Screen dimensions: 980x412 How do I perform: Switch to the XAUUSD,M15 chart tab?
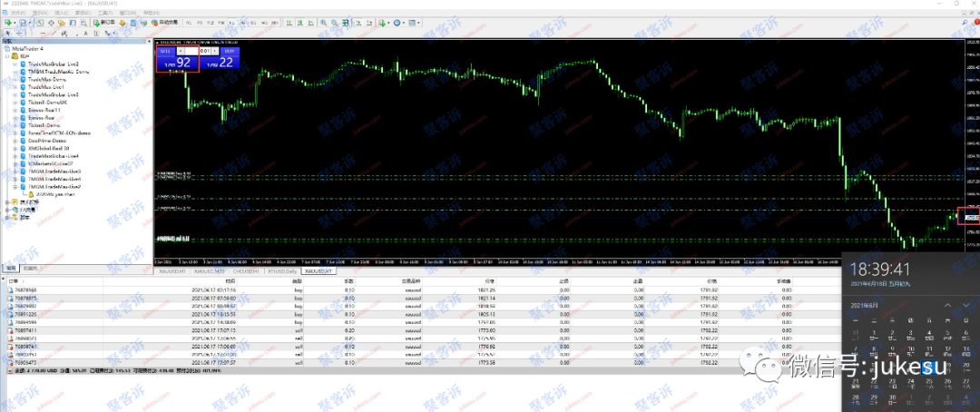pos(210,272)
